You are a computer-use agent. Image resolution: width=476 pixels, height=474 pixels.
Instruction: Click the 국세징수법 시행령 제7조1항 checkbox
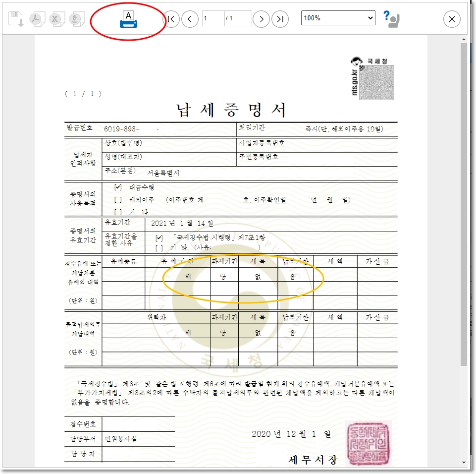[159, 238]
